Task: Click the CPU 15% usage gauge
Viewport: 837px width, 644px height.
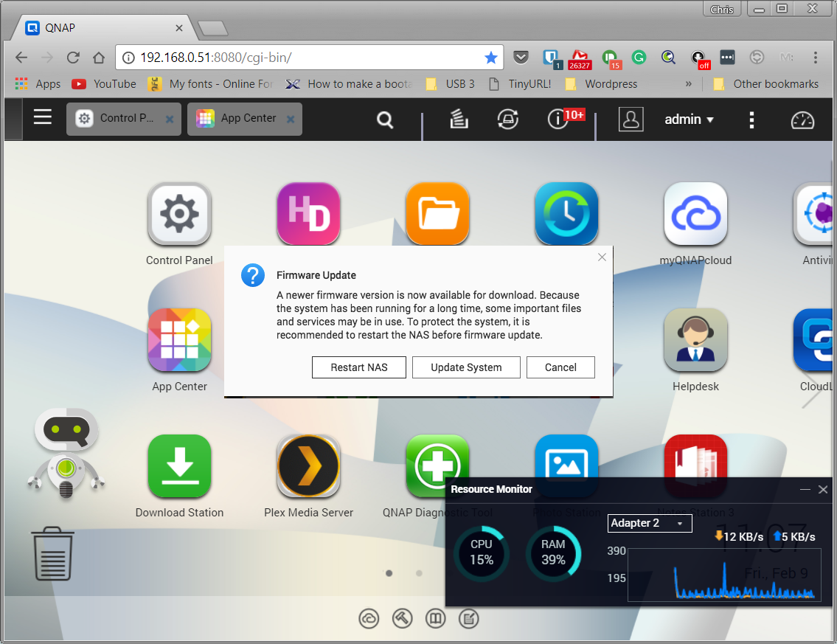Action: [x=482, y=553]
